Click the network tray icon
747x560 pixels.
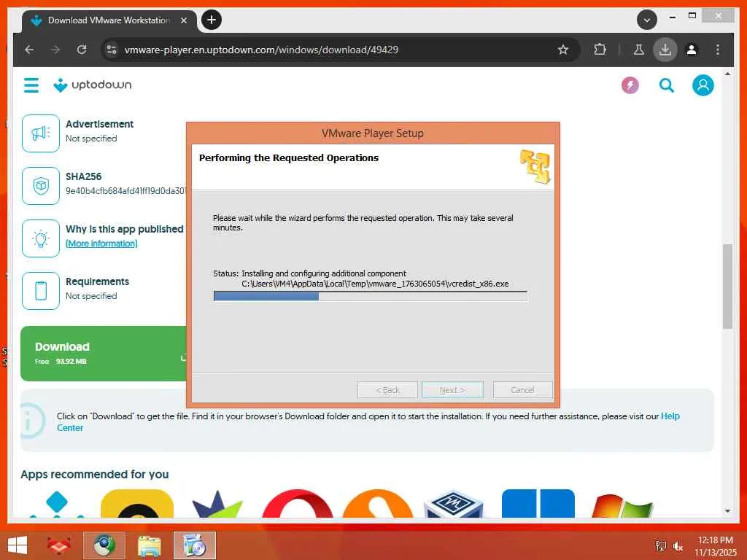660,545
